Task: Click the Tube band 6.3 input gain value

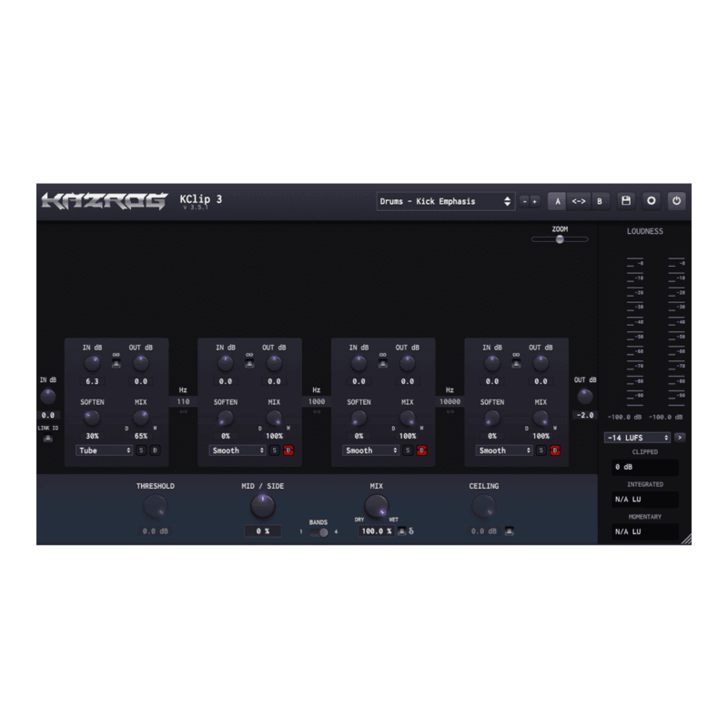Action: click(x=92, y=381)
